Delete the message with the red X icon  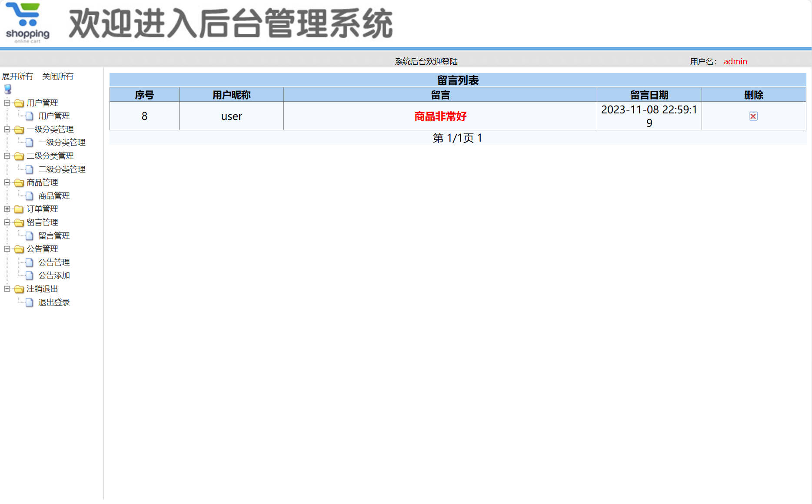[753, 116]
